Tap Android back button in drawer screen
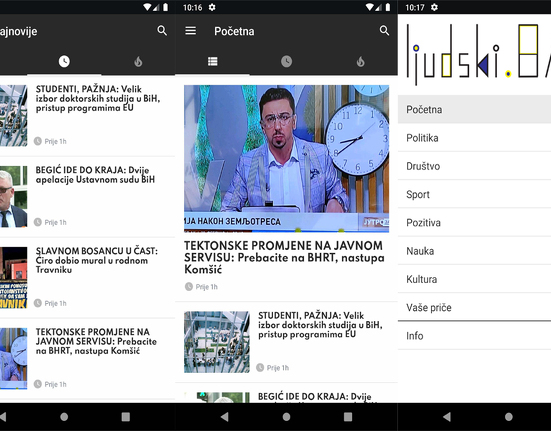This screenshot has width=551, height=431. (447, 417)
